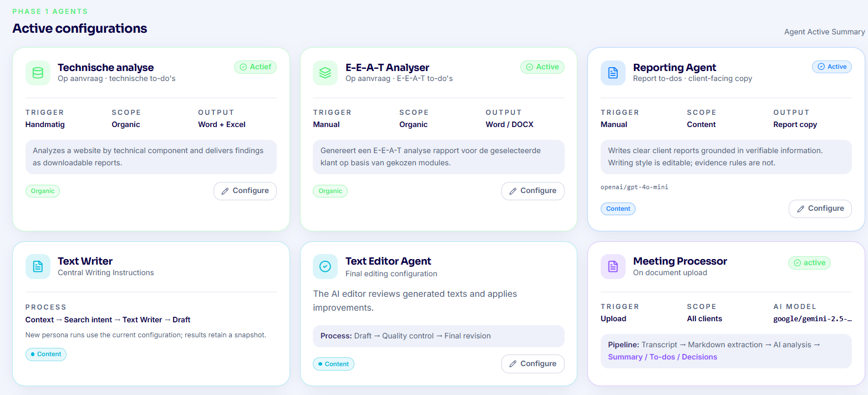Select the Content tag on Reporting Agent card
Image resolution: width=868 pixels, height=395 pixels.
pyautogui.click(x=618, y=209)
